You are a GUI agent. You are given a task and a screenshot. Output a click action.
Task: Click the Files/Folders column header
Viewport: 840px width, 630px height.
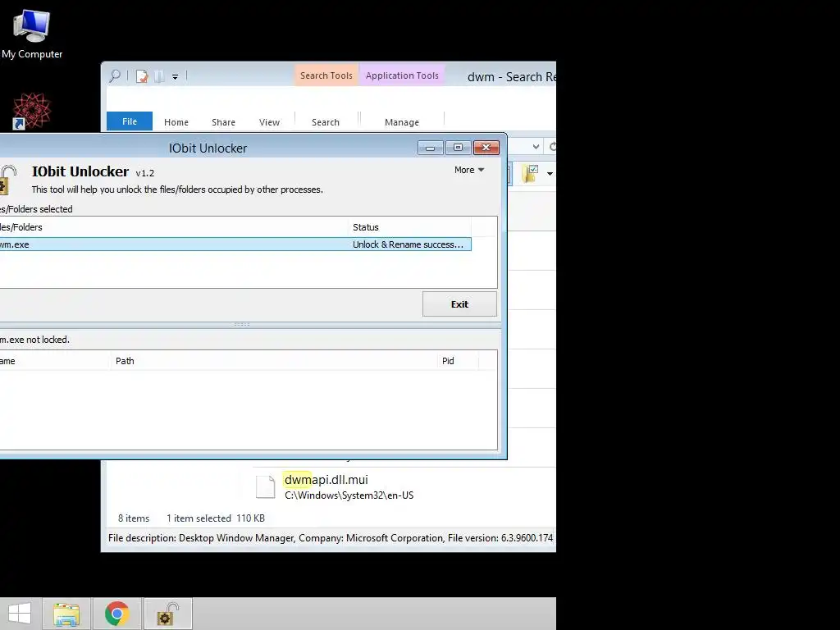pos(174,227)
